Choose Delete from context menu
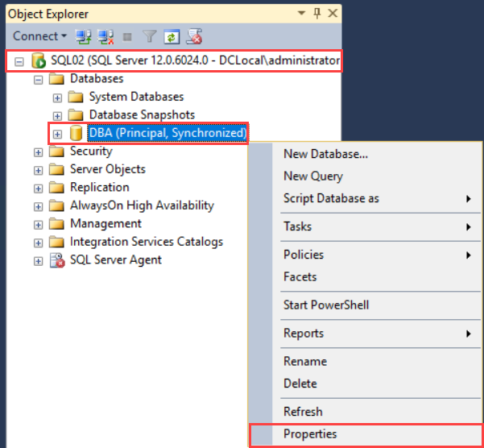This screenshot has height=448, width=484. 365,384
